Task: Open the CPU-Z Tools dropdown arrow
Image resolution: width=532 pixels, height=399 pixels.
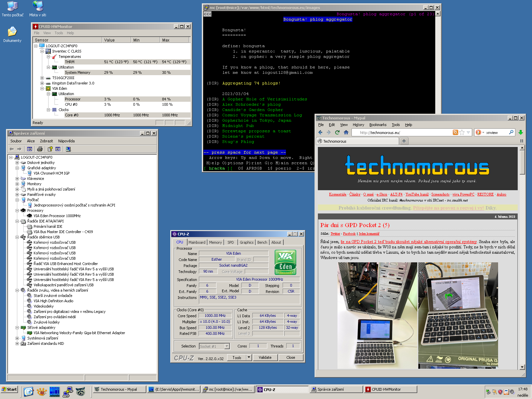Action: [x=249, y=357]
